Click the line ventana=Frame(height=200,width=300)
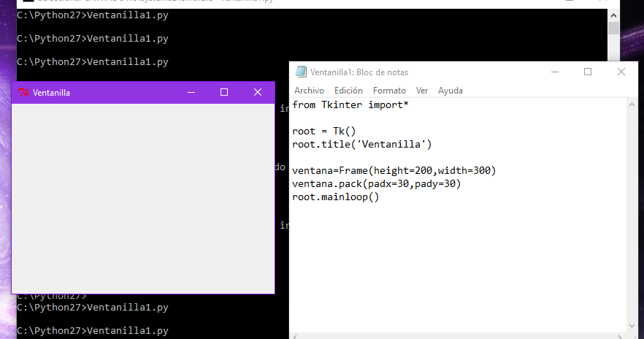Image resolution: width=644 pixels, height=339 pixels. 394,171
